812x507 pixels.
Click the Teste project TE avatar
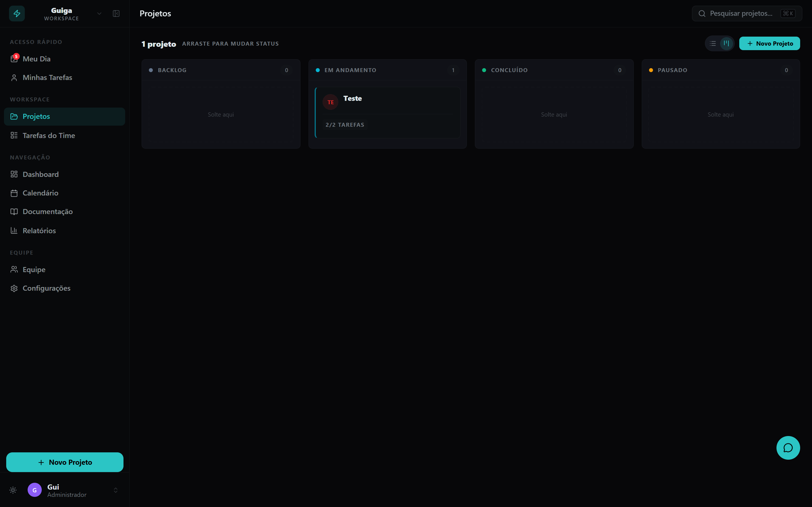330,102
